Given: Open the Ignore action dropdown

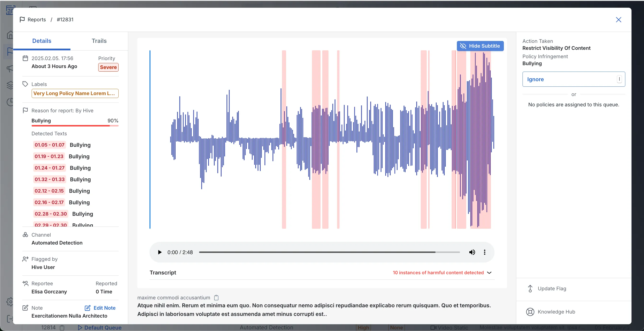Looking at the screenshot, I should [574, 79].
